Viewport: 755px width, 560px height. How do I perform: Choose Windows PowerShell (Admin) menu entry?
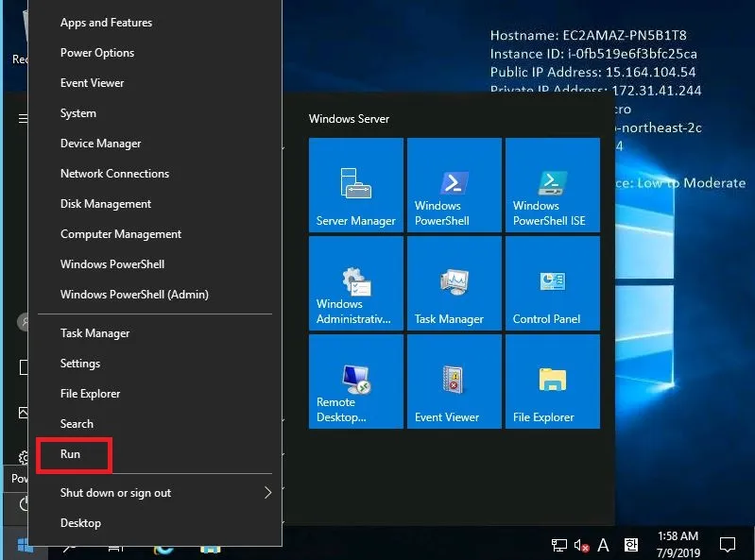tap(121, 295)
